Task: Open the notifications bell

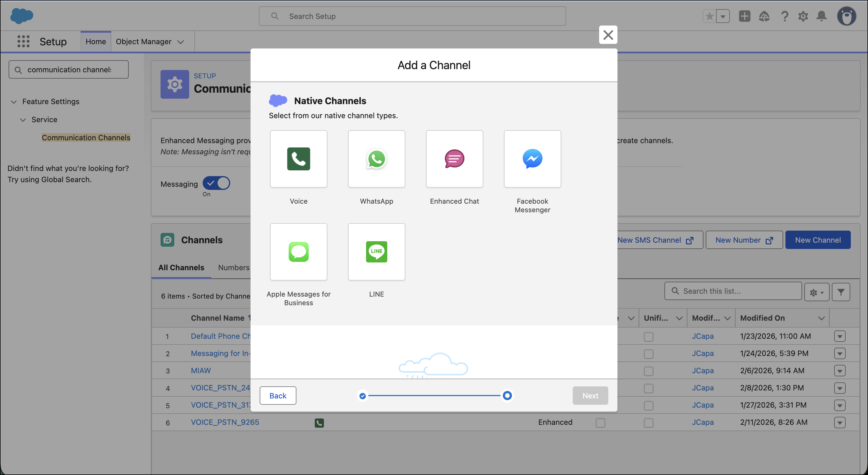Action: (822, 16)
